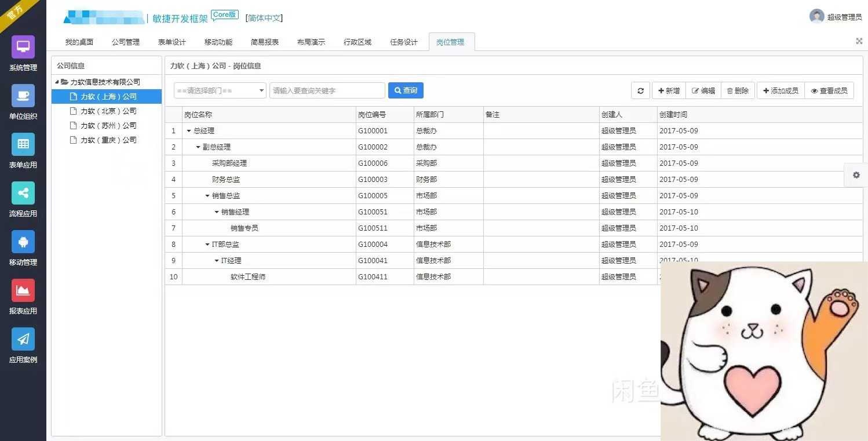868x441 pixels.
Task: Click 编辑 edit button
Action: click(703, 90)
